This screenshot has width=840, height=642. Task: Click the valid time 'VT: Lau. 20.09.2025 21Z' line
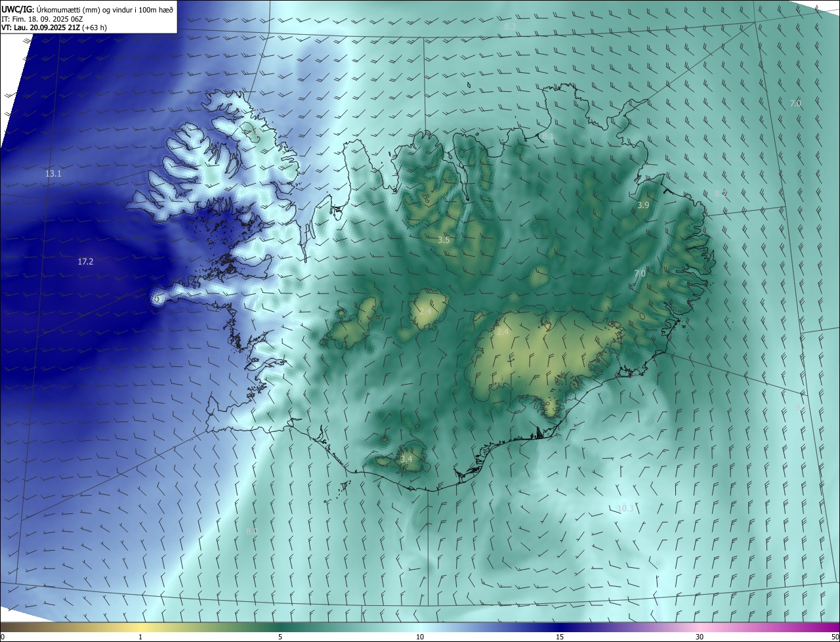tap(54, 28)
